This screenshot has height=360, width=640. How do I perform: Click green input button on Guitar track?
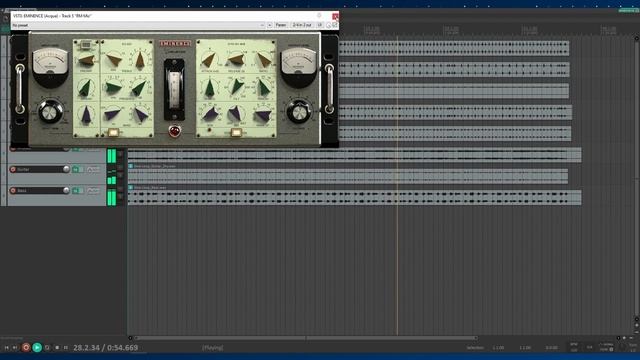point(76,169)
